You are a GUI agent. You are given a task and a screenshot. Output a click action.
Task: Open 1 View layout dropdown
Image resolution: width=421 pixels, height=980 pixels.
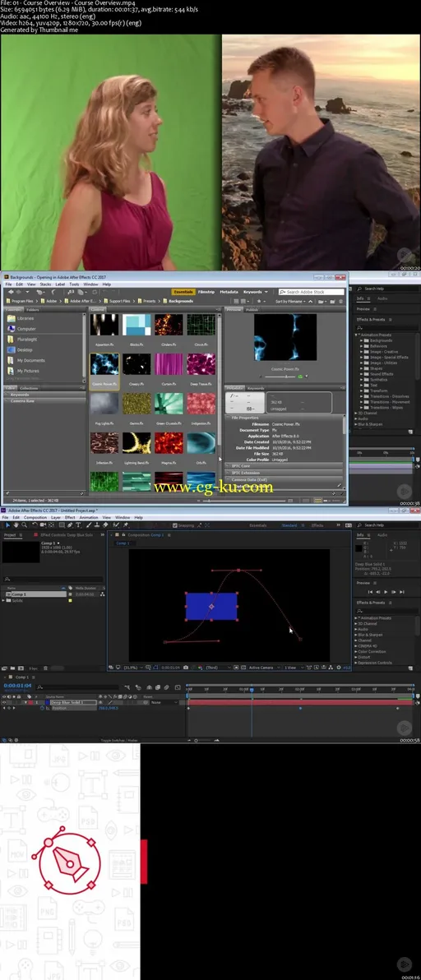pos(293,668)
